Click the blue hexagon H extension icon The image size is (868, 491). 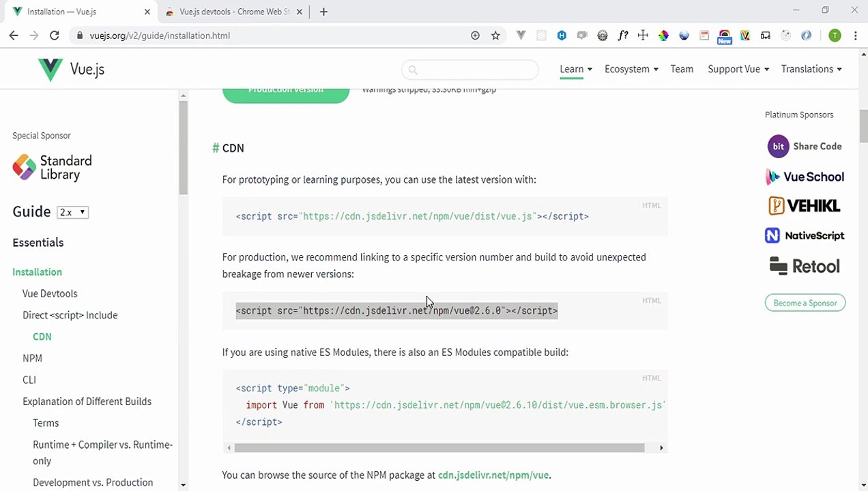click(x=562, y=35)
